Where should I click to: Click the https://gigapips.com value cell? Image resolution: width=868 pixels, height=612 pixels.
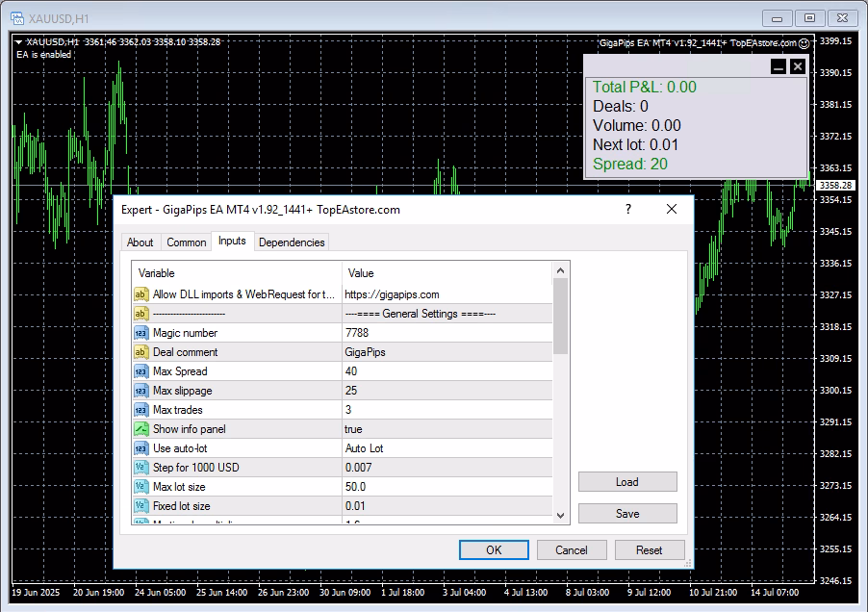pyautogui.click(x=447, y=294)
